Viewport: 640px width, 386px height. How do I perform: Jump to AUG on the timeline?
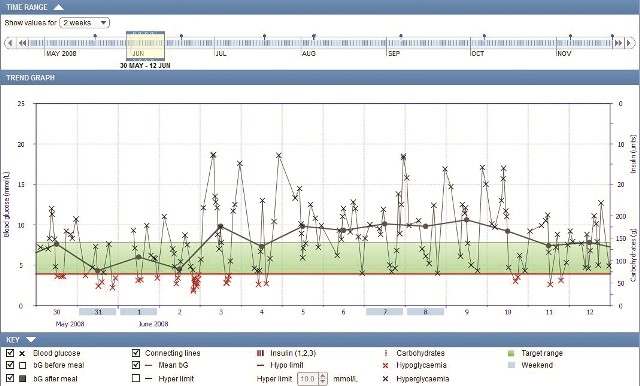coord(309,53)
